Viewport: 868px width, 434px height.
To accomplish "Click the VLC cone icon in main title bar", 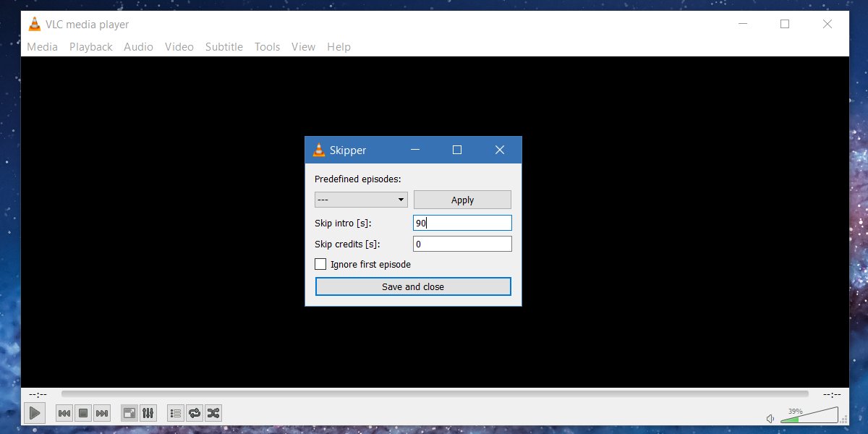I will click(x=34, y=24).
